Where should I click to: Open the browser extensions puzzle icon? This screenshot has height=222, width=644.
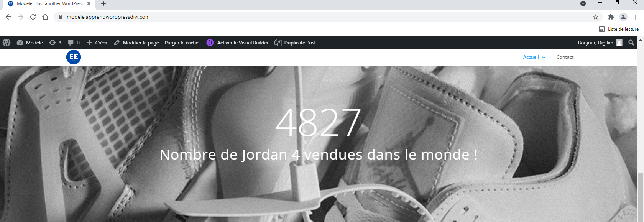pos(611,17)
